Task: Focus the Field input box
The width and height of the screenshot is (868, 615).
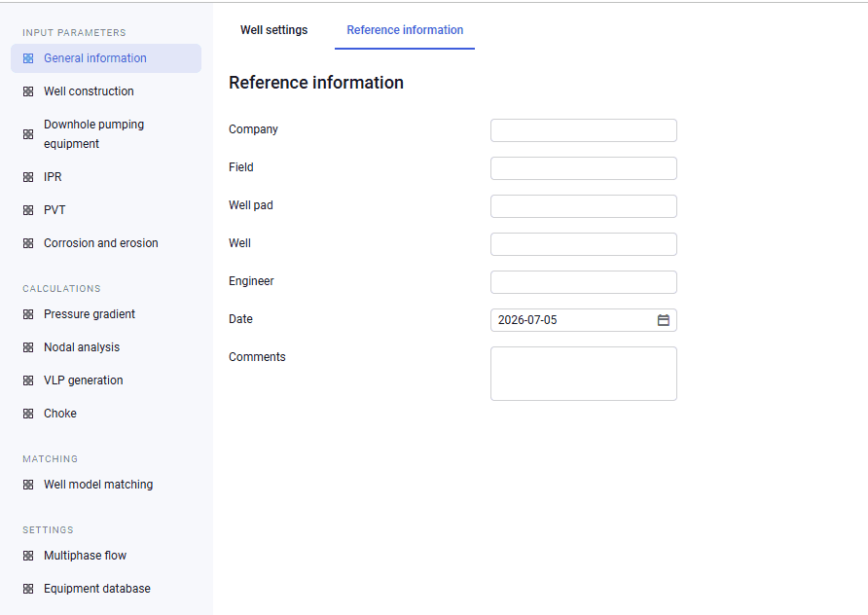Action: (584, 168)
